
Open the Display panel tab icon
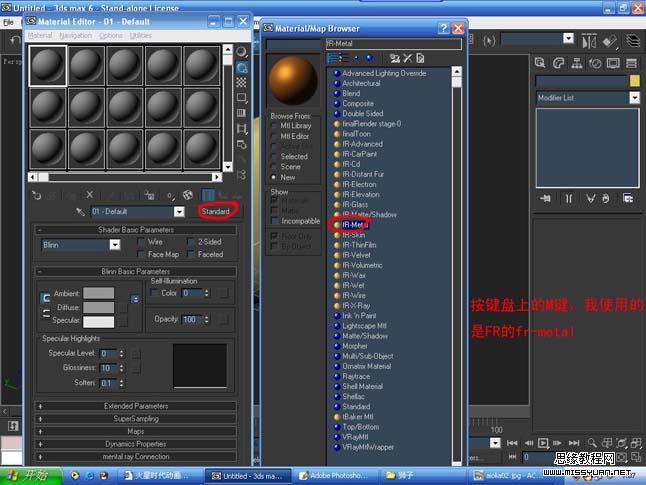coord(613,63)
